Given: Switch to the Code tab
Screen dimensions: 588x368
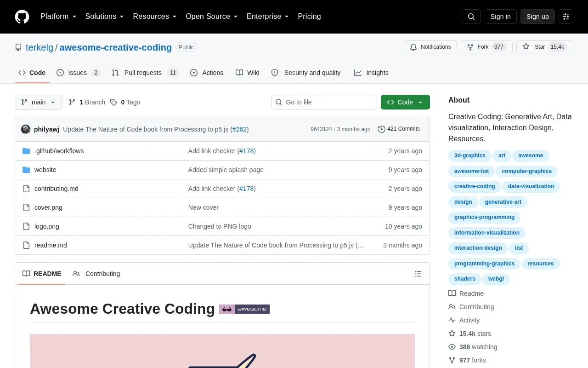Looking at the screenshot, I should [32, 73].
